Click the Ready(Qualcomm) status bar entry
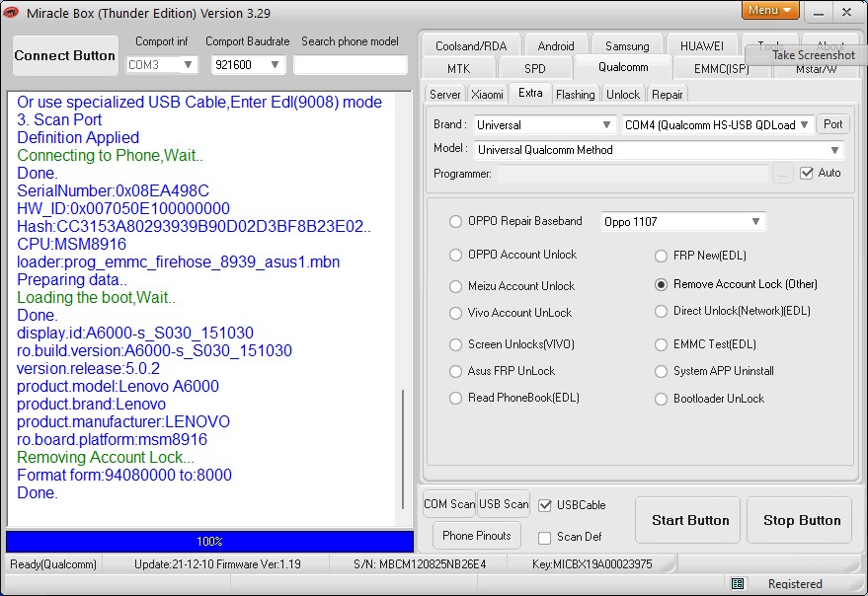 click(x=53, y=564)
